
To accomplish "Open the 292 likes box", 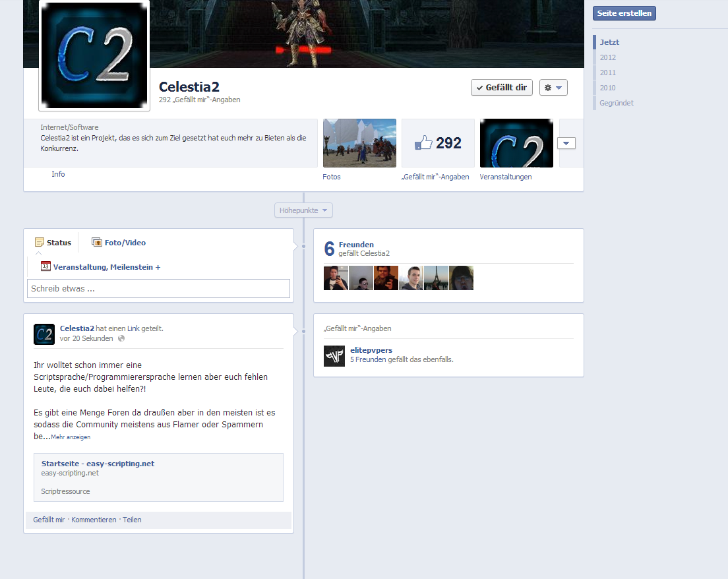I will click(439, 143).
